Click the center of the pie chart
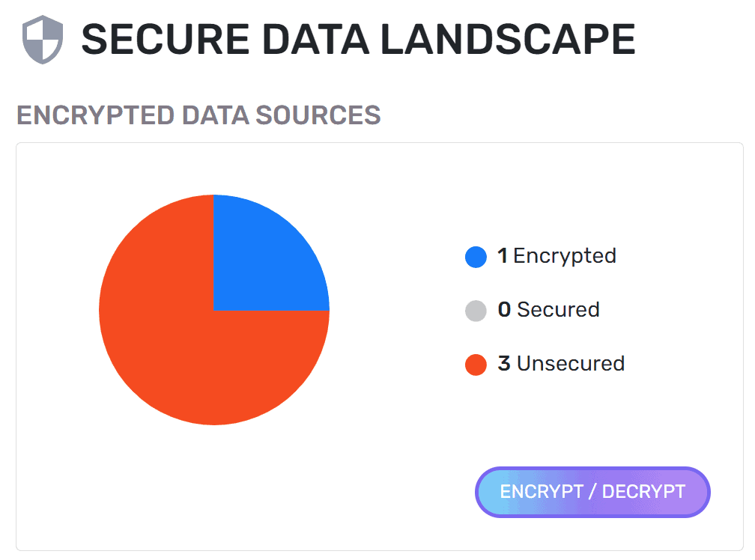 pos(214,310)
